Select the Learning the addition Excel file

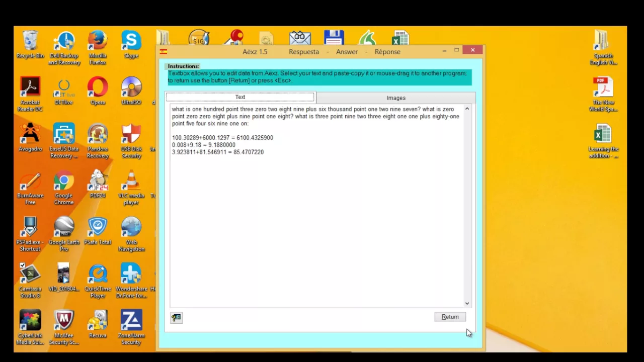[x=603, y=141]
